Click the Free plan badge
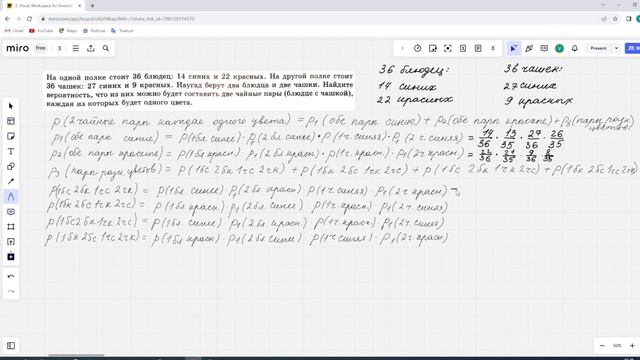This screenshot has height=360, width=640. click(40, 48)
